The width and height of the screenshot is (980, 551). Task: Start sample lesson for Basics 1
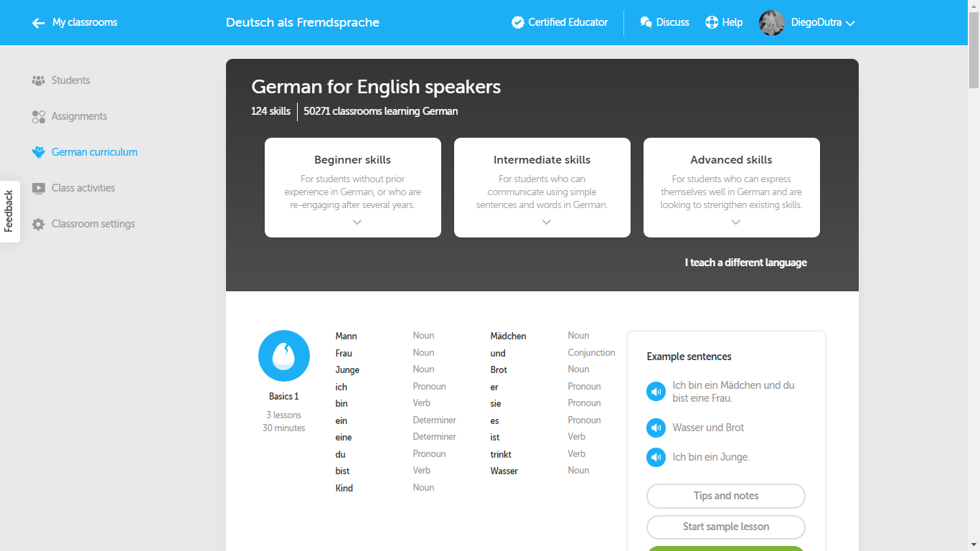(725, 527)
